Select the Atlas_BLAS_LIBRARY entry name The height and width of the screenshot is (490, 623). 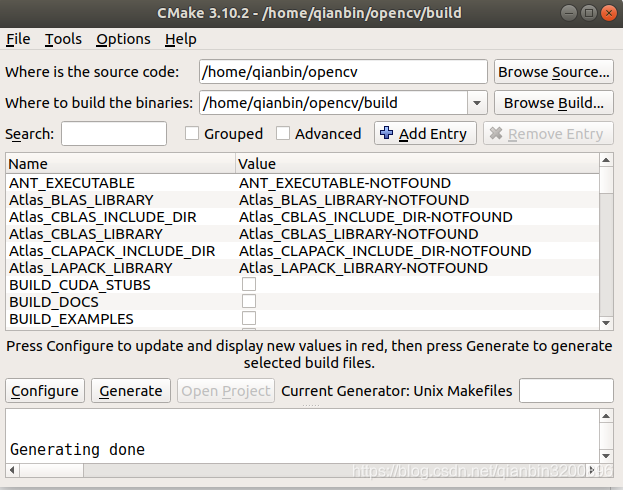click(81, 200)
